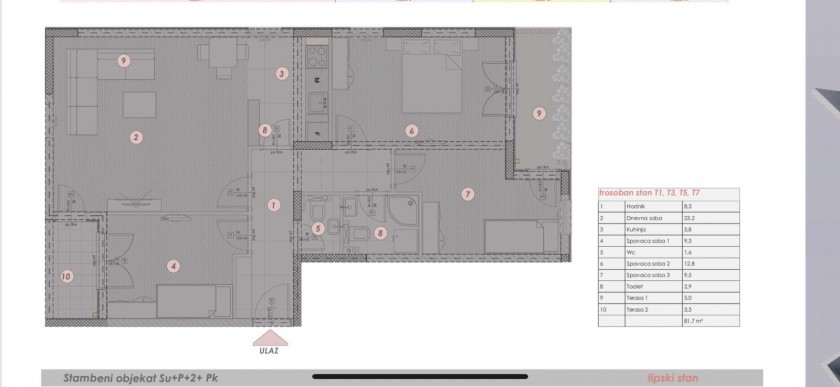840x387 pixels.
Task: Click the corner shower in the bathroom
Action: click(x=403, y=210)
